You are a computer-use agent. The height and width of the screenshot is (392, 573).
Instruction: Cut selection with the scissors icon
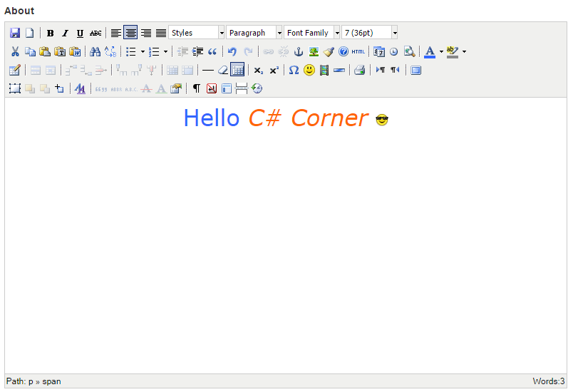[15, 51]
